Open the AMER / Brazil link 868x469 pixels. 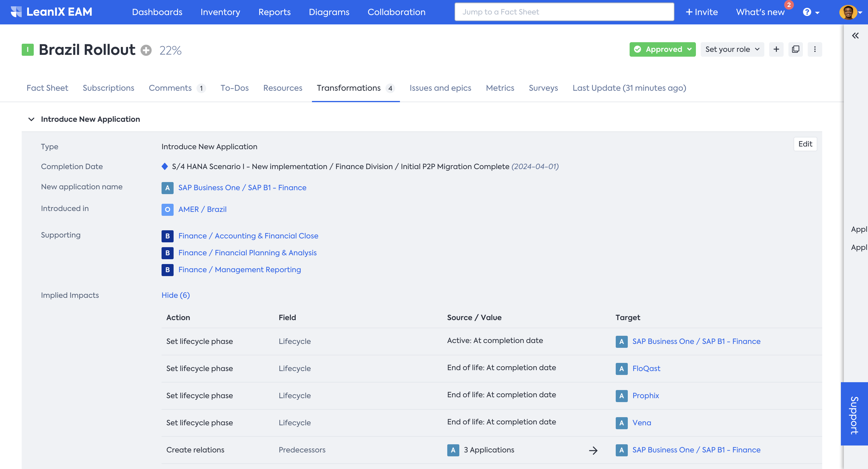pos(202,209)
